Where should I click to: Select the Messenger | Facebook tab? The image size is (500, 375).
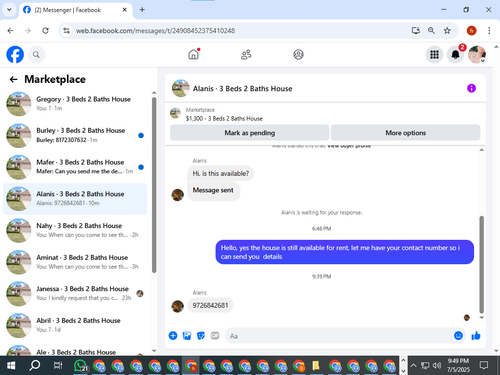click(x=75, y=10)
